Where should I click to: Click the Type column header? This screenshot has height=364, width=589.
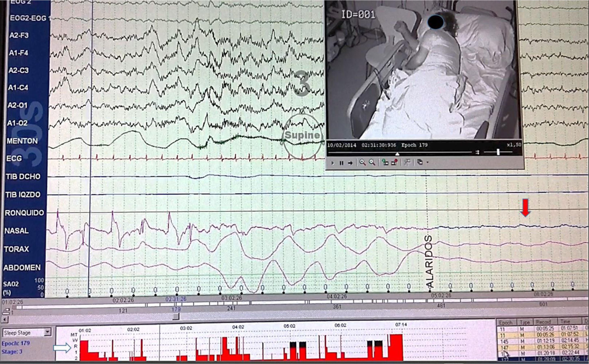(x=524, y=322)
